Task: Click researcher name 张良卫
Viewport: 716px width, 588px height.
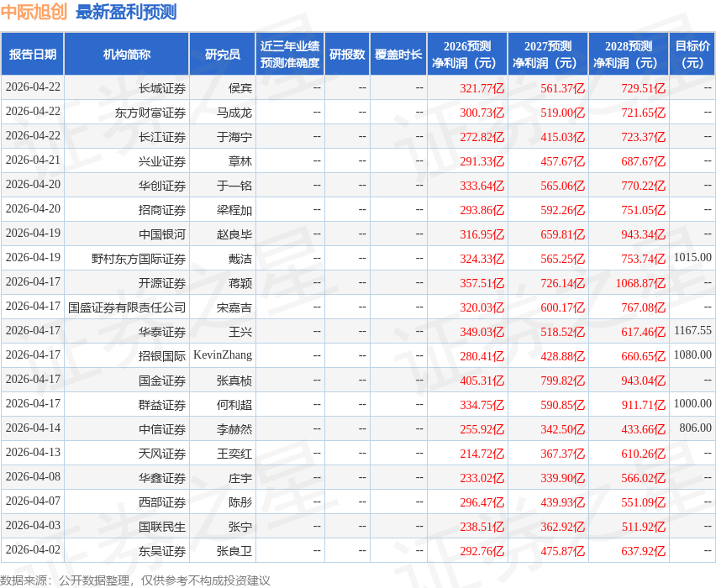Action: [x=234, y=551]
